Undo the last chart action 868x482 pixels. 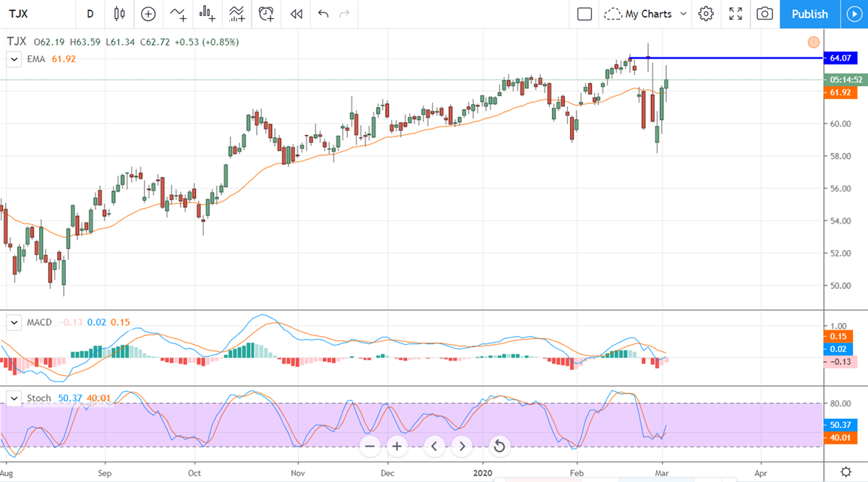323,14
